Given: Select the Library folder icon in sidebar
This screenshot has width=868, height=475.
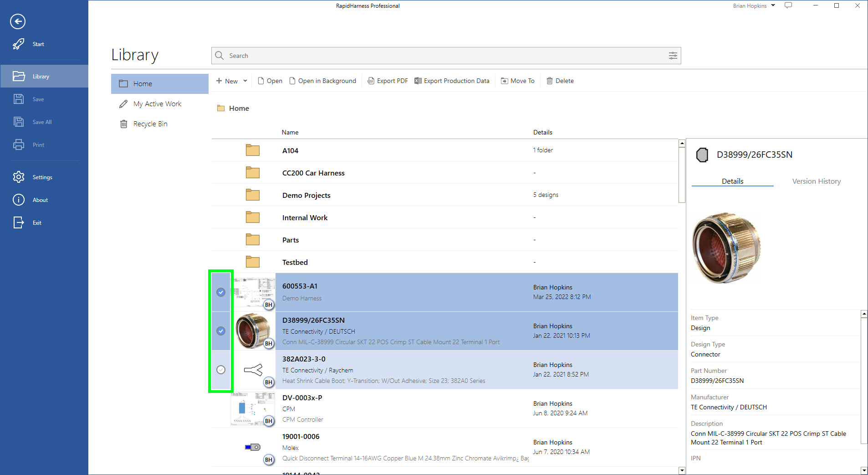Looking at the screenshot, I should click(19, 76).
